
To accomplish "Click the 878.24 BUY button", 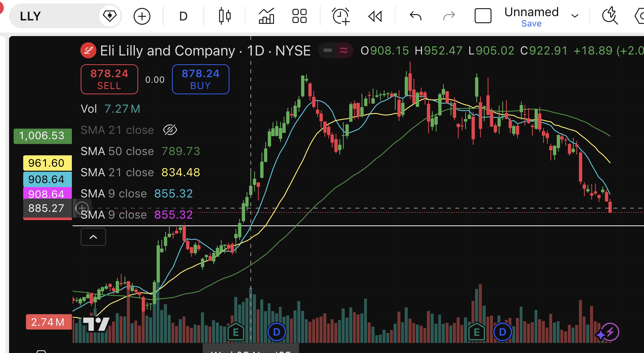I will [200, 79].
